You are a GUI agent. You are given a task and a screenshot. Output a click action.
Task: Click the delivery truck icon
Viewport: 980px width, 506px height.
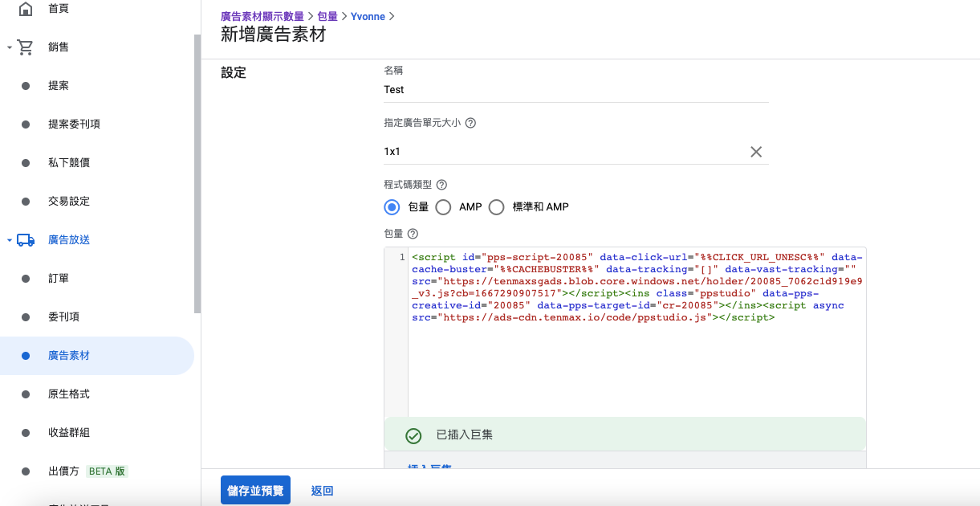26,240
